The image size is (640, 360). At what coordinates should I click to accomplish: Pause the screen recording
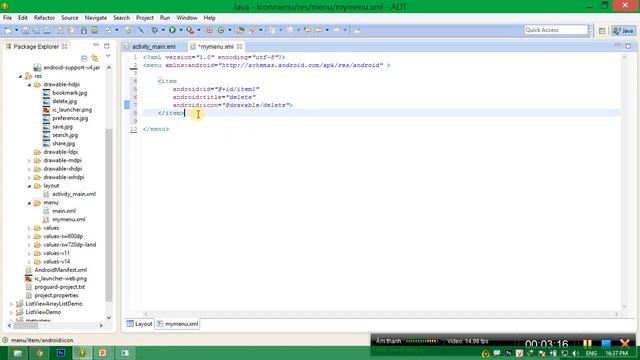pyautogui.click(x=587, y=344)
